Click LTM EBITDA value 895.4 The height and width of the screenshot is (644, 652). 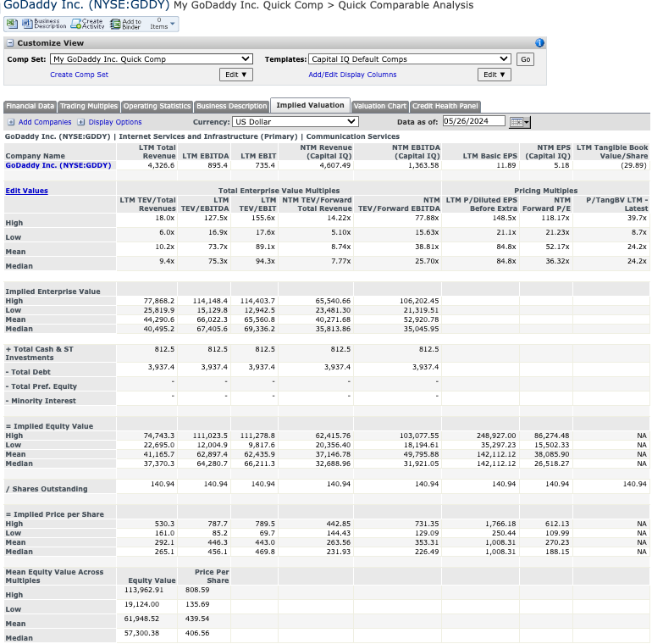tap(218, 165)
